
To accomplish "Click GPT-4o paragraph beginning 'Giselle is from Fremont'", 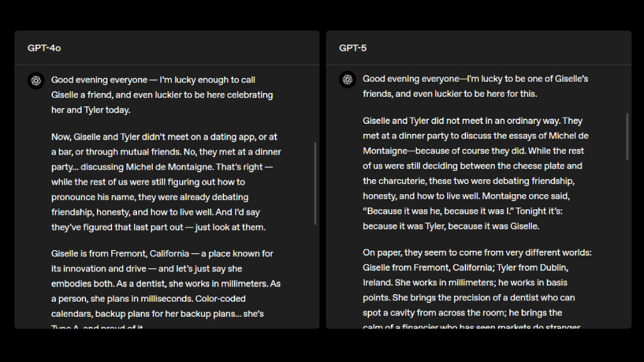I will (166, 289).
